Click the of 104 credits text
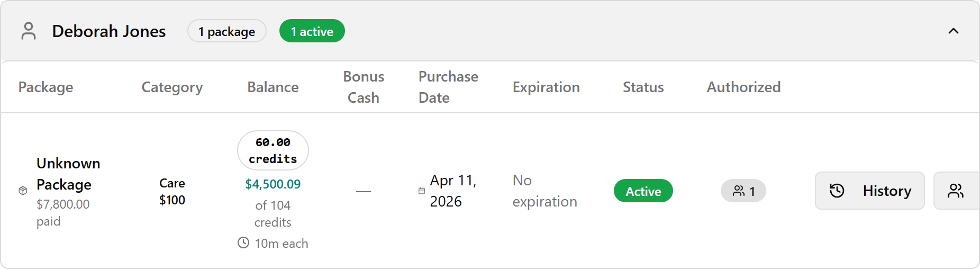Screen dimensions: 980x269 273,214
